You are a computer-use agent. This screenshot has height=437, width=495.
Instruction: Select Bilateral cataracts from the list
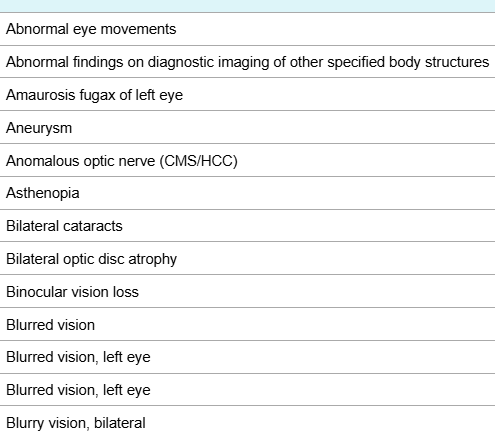coord(247,226)
